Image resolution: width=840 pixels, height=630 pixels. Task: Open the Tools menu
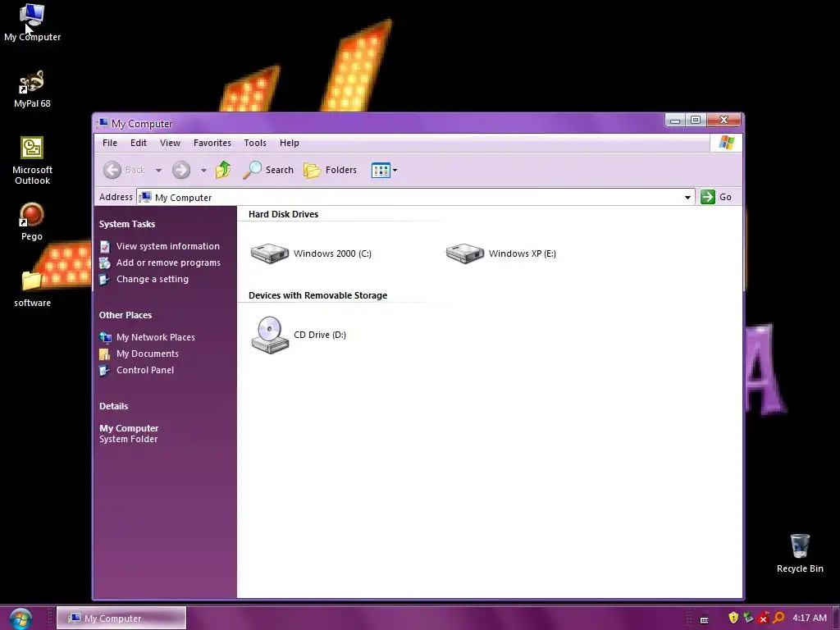(x=255, y=143)
